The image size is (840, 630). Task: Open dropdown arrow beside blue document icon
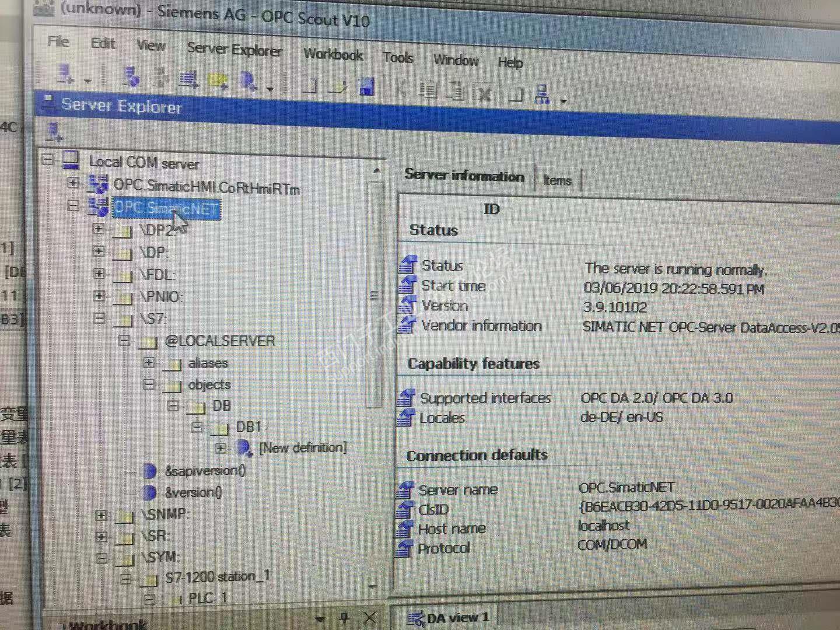click(269, 89)
